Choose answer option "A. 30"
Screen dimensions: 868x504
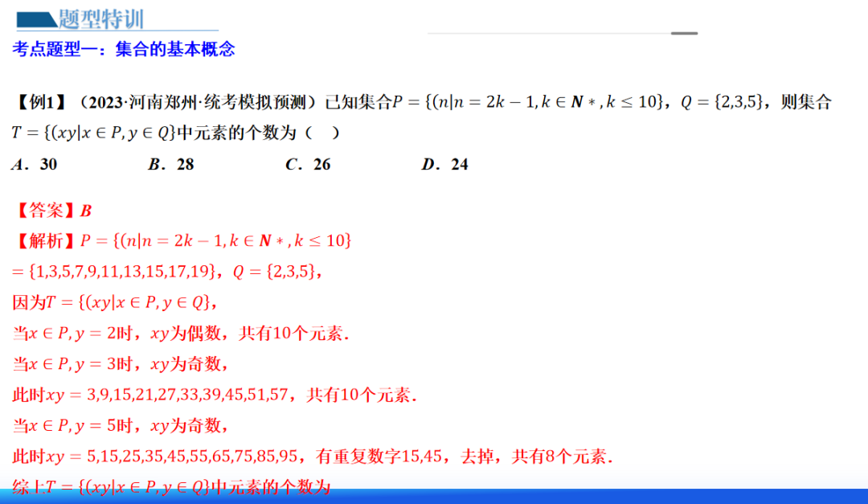[x=35, y=165]
